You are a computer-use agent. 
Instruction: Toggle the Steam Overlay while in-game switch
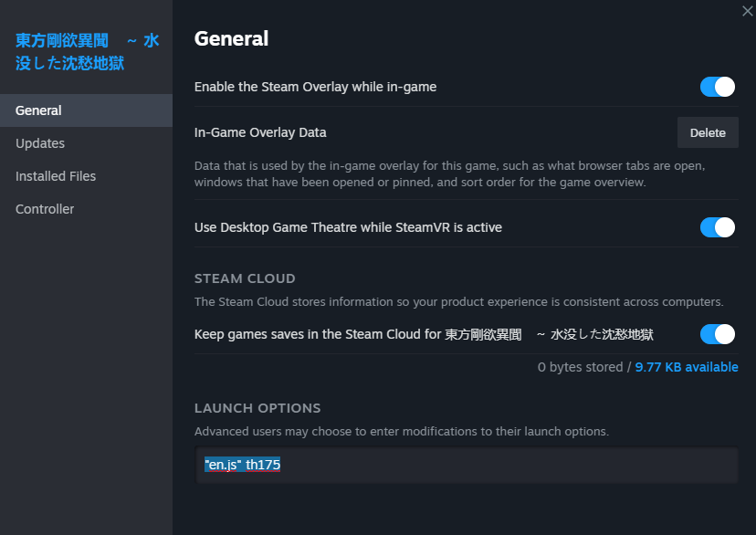(x=718, y=87)
